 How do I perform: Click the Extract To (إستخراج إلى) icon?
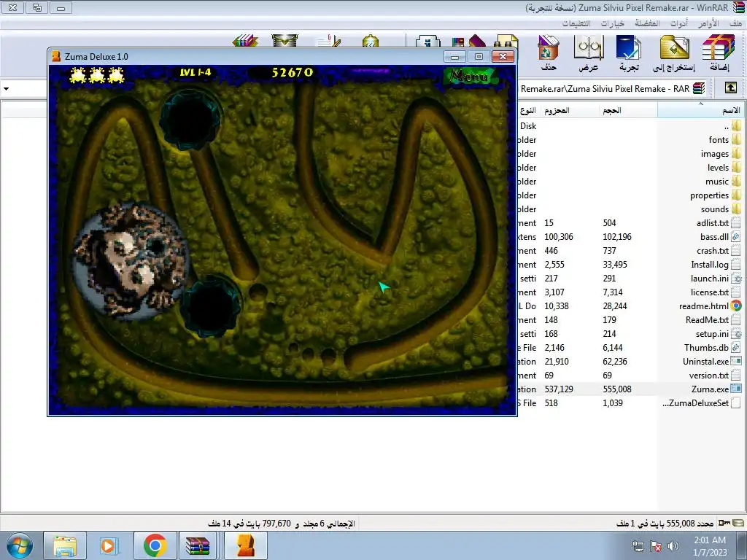(674, 52)
